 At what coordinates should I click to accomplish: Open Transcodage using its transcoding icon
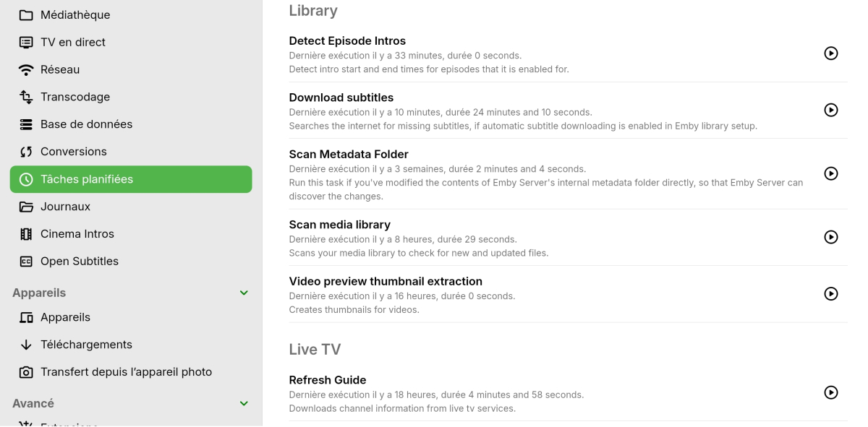(x=25, y=97)
